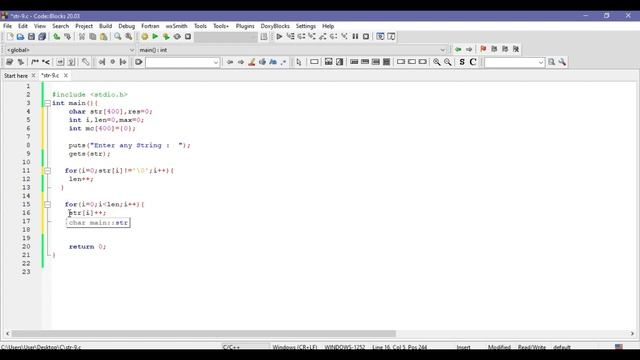
Task: Open the wxSmith menu
Action: pyautogui.click(x=176, y=26)
